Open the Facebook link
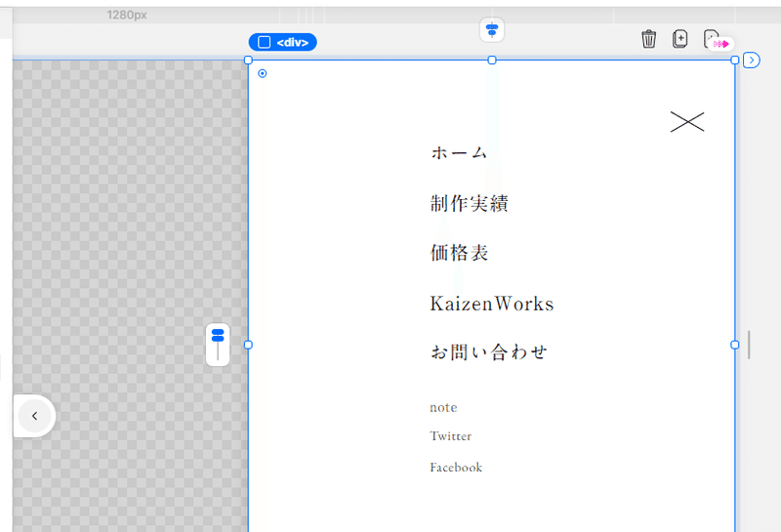This screenshot has height=532, width=781. pos(456,468)
